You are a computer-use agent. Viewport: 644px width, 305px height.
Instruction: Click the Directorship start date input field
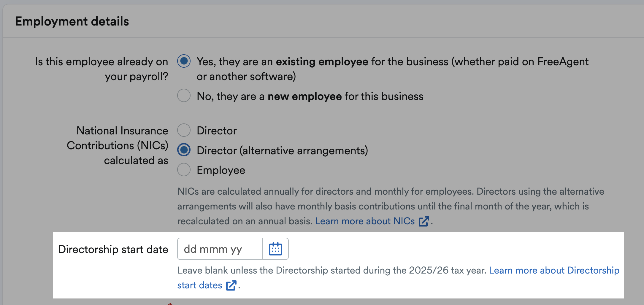220,249
